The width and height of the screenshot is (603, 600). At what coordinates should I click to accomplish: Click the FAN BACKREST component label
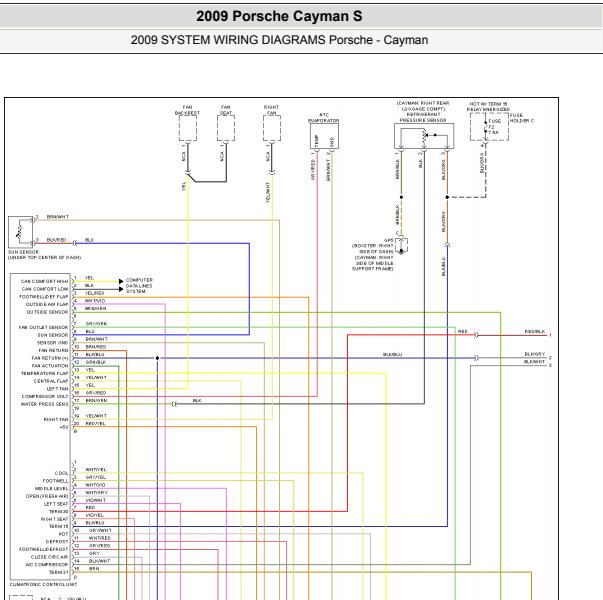(187, 110)
